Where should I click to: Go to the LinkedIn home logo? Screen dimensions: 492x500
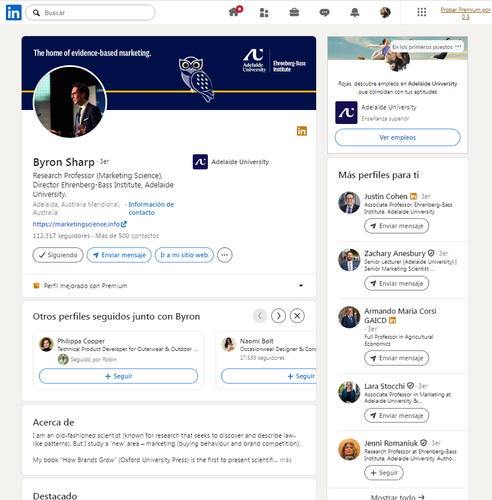pos(14,13)
